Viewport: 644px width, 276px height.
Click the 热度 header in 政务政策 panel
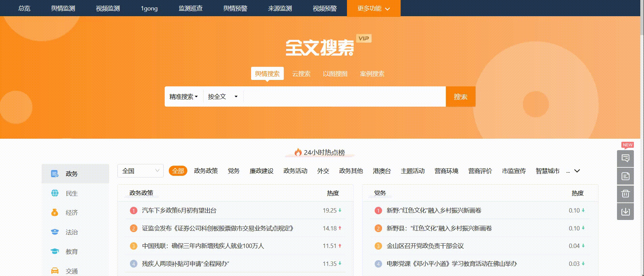pyautogui.click(x=333, y=193)
